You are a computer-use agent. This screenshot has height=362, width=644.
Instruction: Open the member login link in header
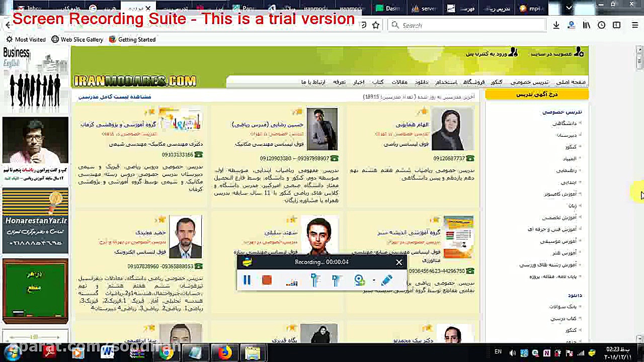(492, 53)
